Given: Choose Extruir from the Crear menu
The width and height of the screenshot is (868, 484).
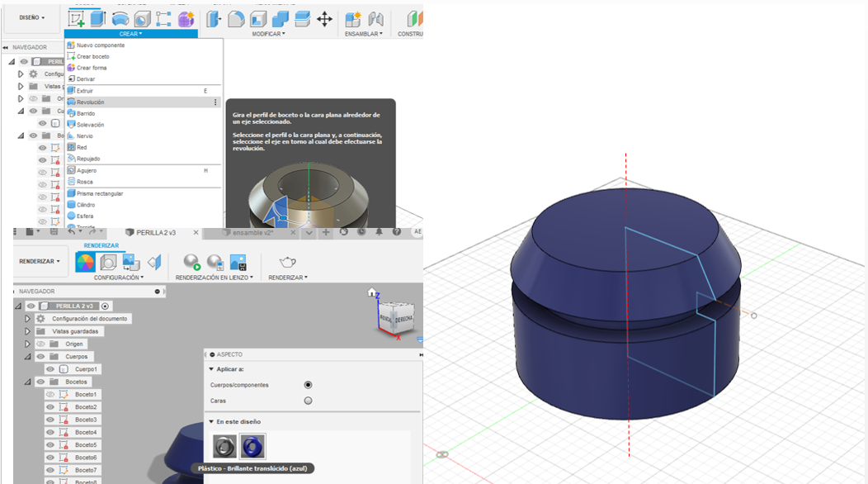Looking at the screenshot, I should (144, 91).
